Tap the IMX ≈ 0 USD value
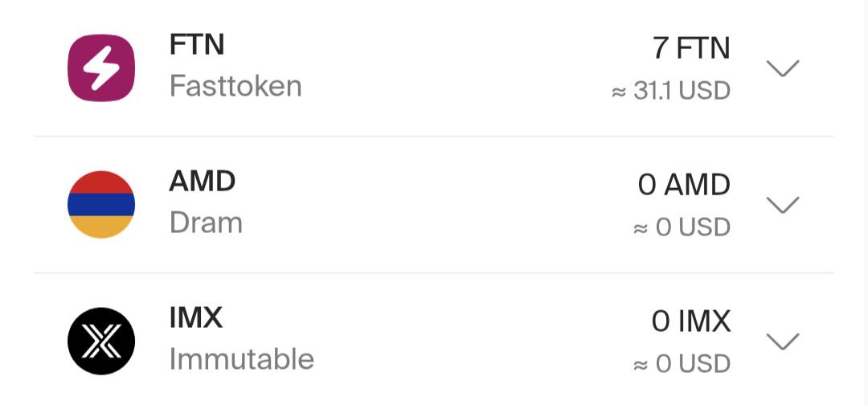Image resolution: width=868 pixels, height=405 pixels. click(x=682, y=364)
